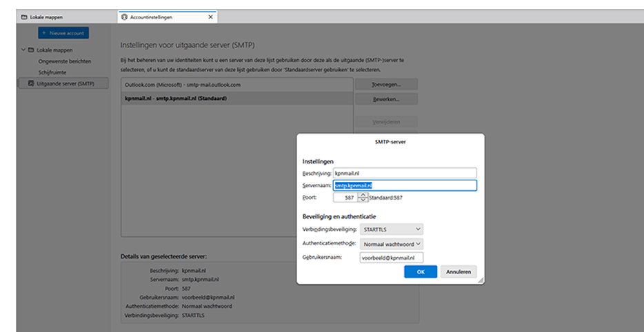Click the Nieuwe account button
This screenshot has width=644, height=332.
tap(63, 33)
